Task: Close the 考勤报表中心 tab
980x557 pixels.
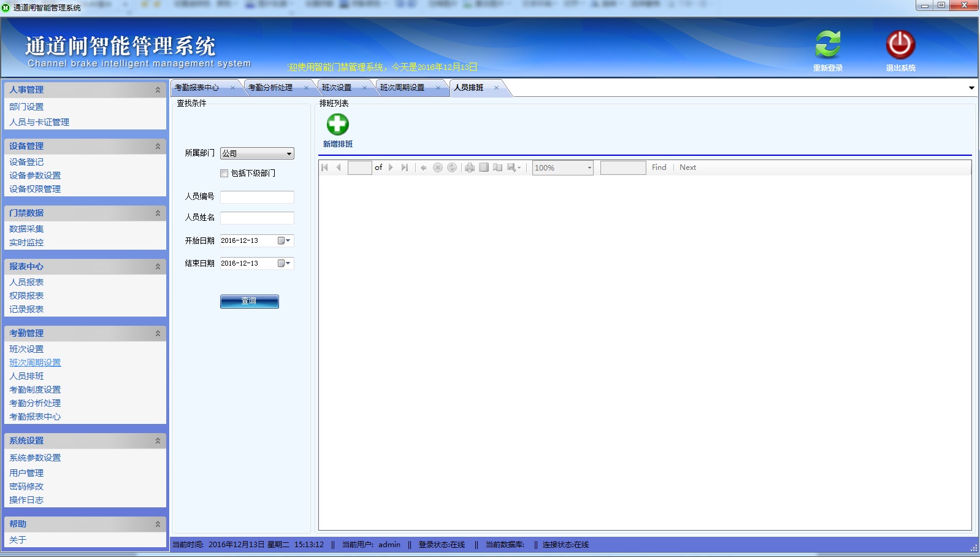Action: (232, 88)
